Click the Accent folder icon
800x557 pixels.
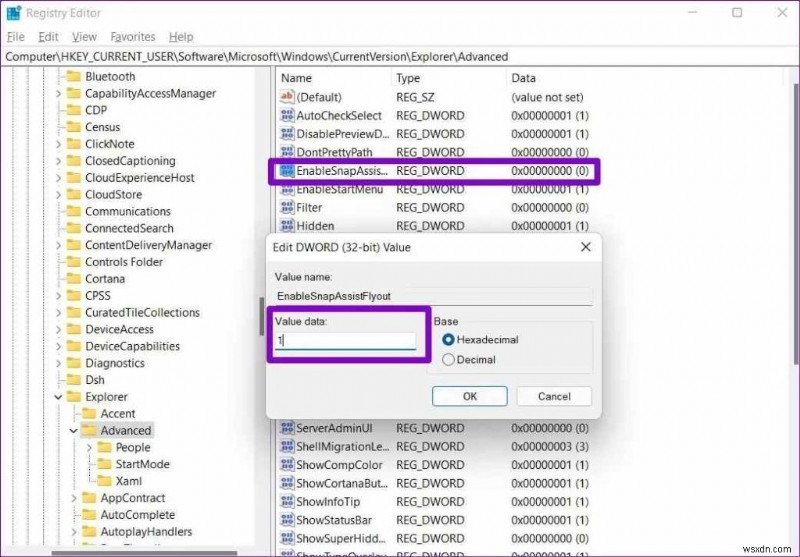[89, 413]
